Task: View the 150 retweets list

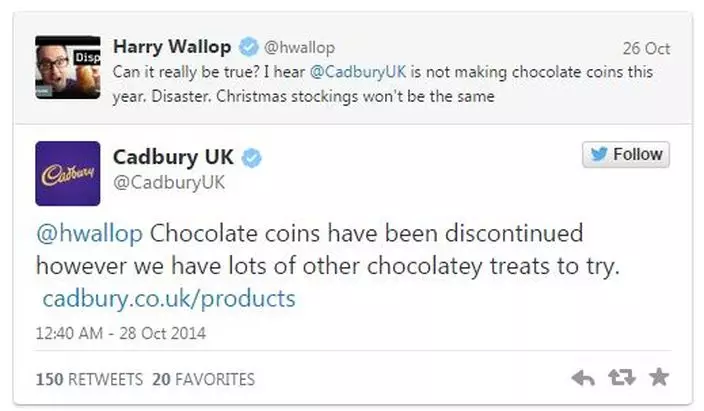Action: pyautogui.click(x=89, y=379)
